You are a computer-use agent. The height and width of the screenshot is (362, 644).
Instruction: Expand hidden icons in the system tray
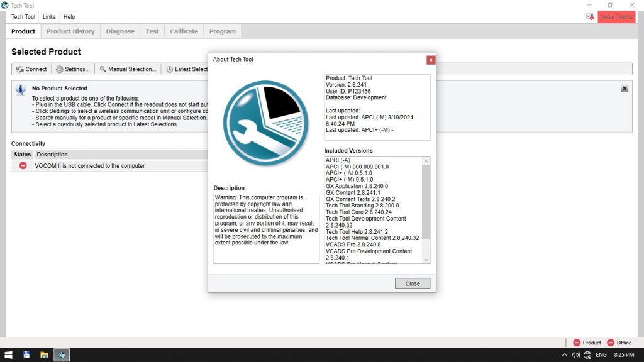(564, 354)
